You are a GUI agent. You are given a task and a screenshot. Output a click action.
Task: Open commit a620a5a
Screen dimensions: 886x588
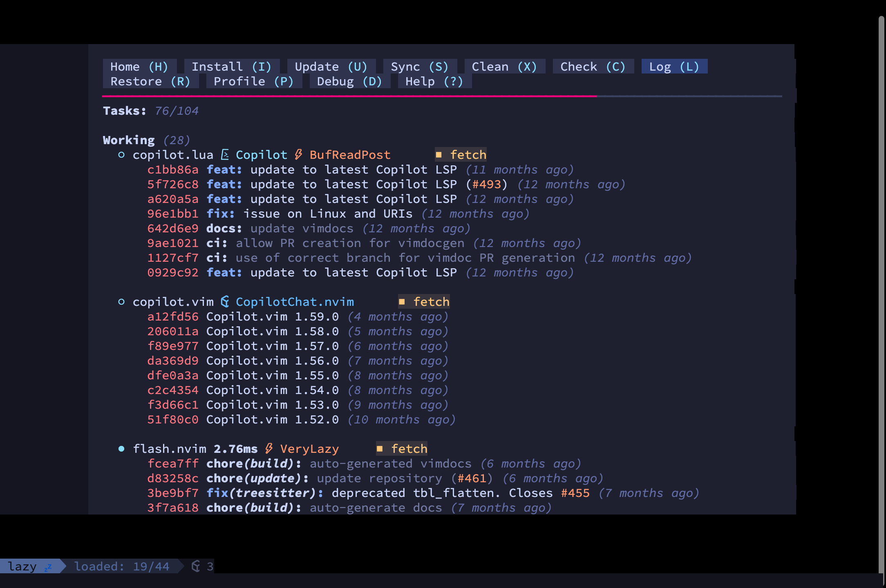(173, 199)
